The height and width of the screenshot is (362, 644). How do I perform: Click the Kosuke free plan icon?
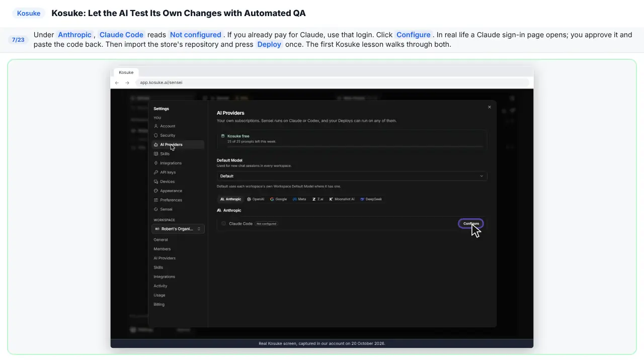pyautogui.click(x=223, y=136)
